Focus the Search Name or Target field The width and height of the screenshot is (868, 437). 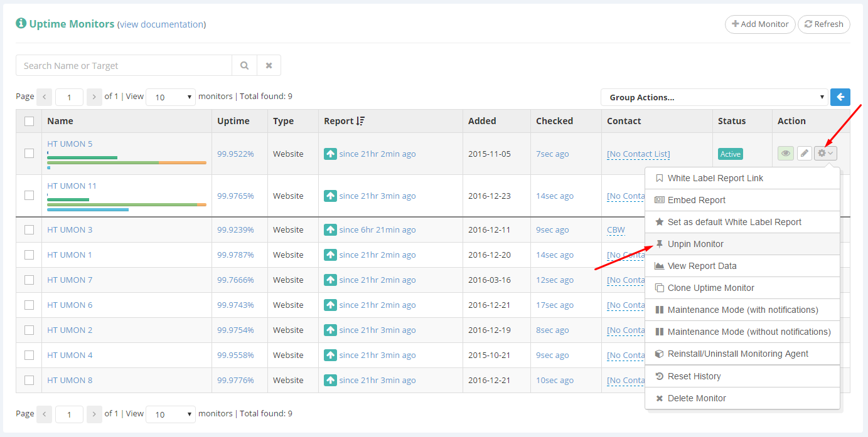point(124,65)
